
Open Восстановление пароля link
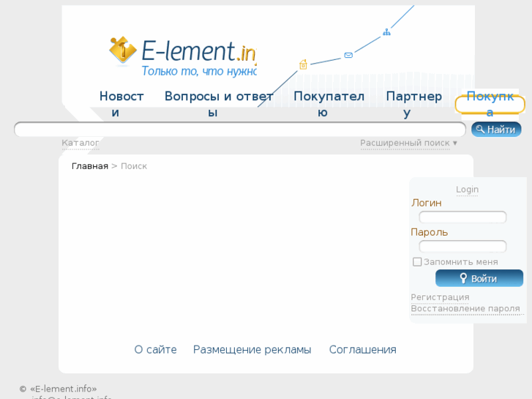tap(465, 308)
